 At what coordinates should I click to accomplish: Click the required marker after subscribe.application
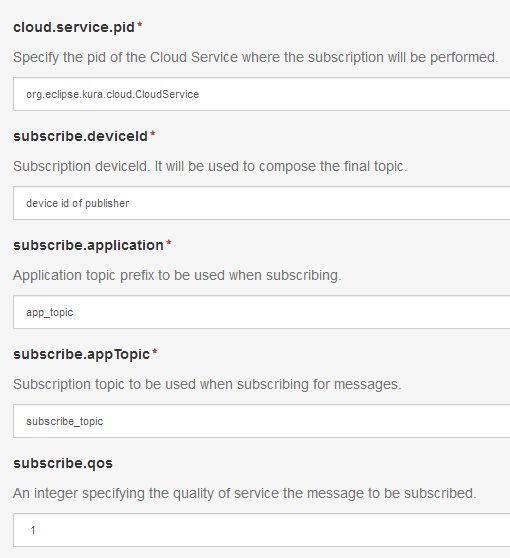[169, 243]
